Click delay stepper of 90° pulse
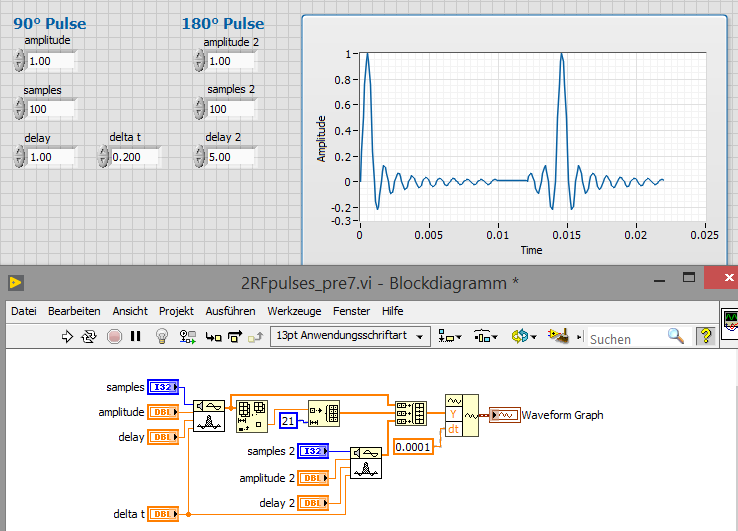This screenshot has width=738, height=531. tap(19, 157)
